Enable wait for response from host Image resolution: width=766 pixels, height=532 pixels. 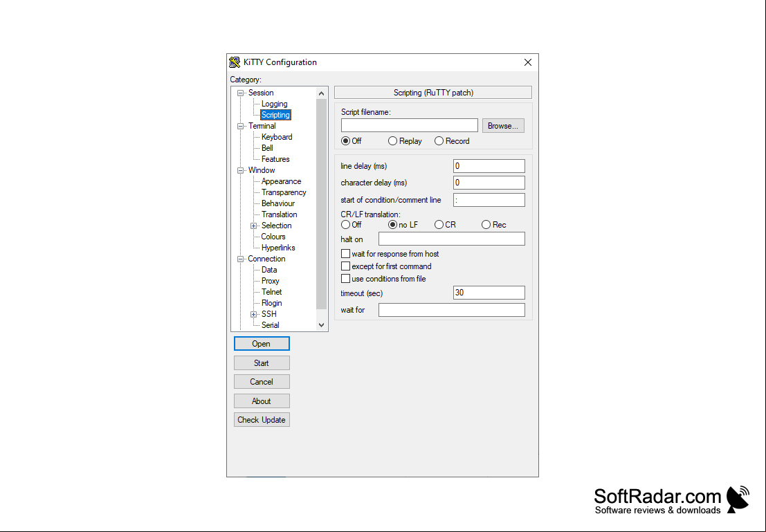345,253
